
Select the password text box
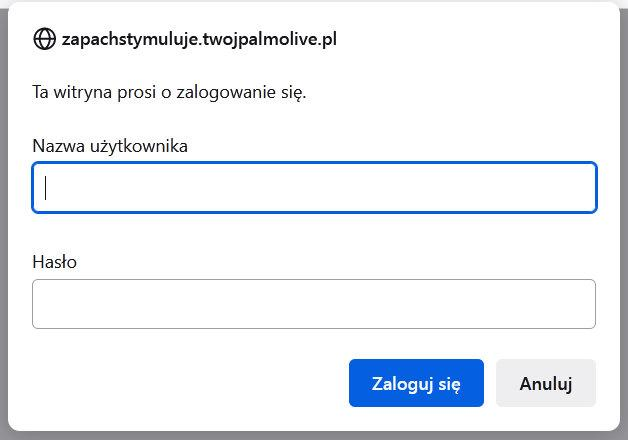(x=314, y=304)
